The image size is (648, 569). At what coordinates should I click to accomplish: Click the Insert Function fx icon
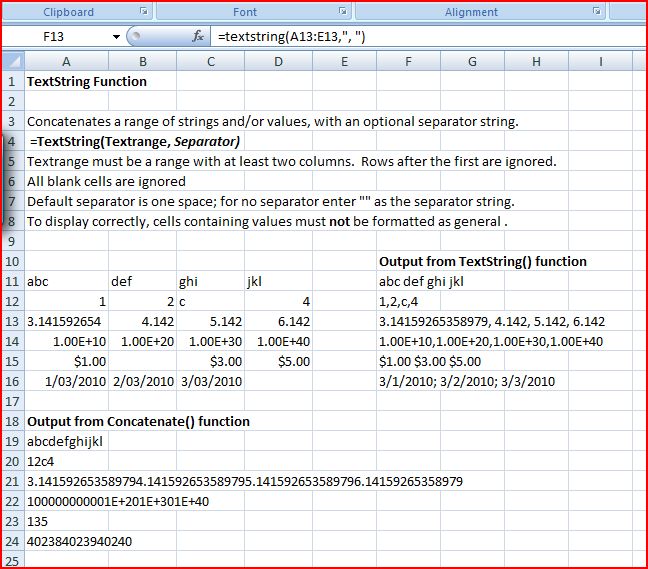click(199, 36)
